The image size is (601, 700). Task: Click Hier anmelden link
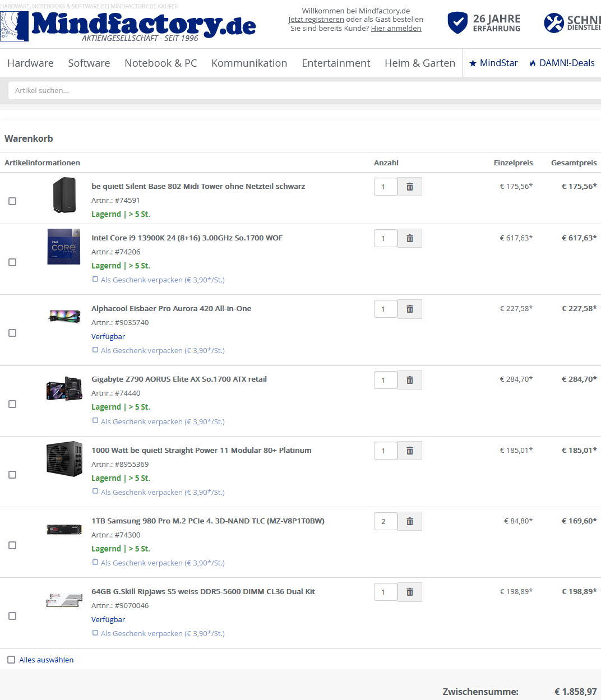pos(396,29)
